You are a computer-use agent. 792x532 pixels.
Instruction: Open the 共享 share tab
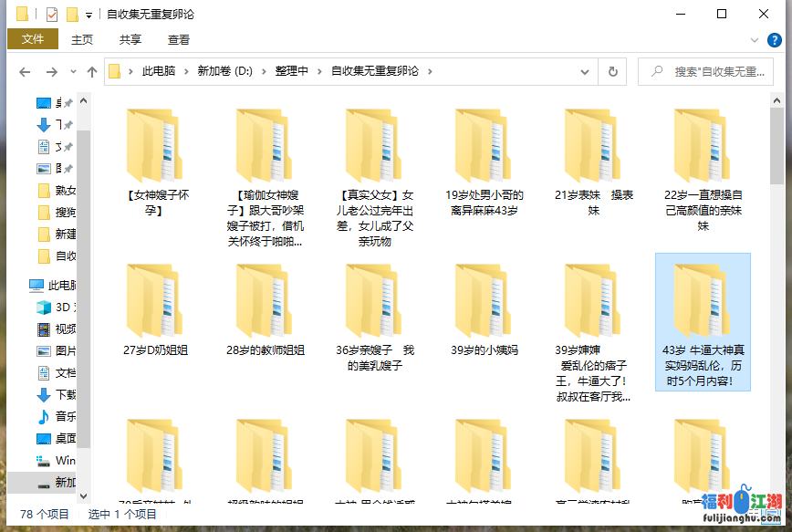coord(130,39)
